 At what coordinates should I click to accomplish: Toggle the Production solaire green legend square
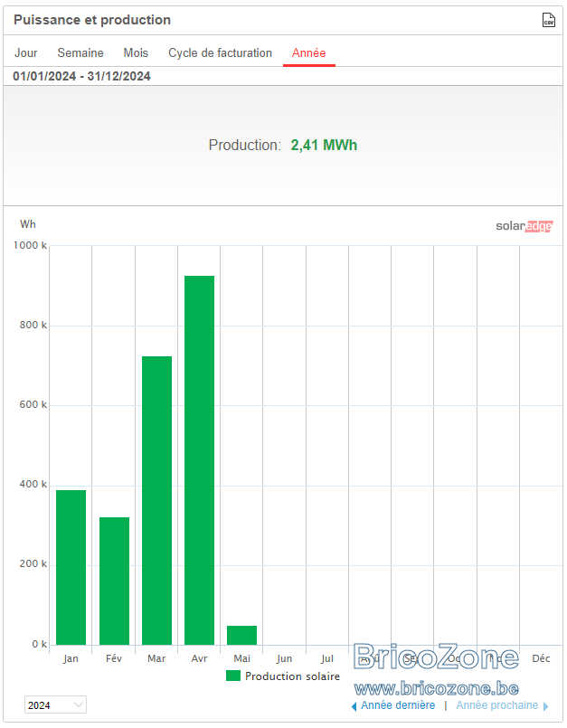233,676
